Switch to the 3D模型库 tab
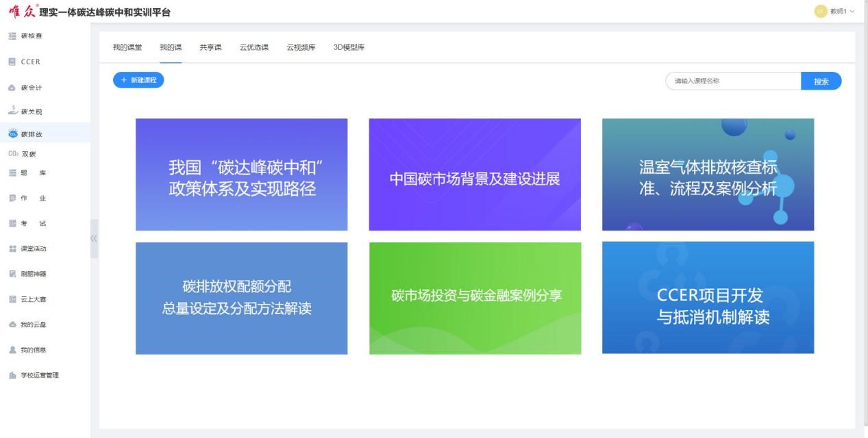The image size is (868, 438). 349,47
